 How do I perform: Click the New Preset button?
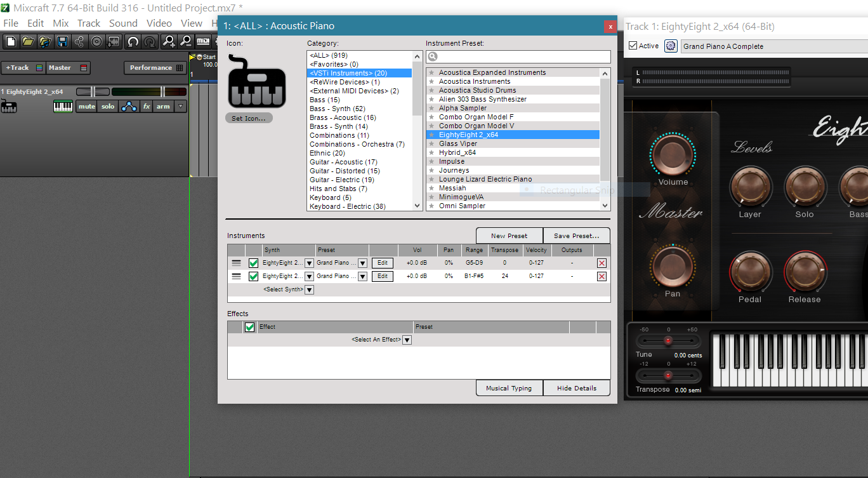pos(510,236)
